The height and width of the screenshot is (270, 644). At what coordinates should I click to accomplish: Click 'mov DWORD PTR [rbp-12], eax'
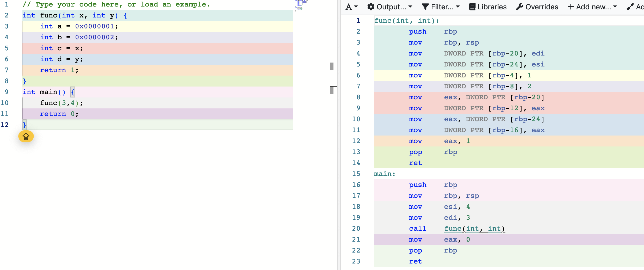click(477, 108)
